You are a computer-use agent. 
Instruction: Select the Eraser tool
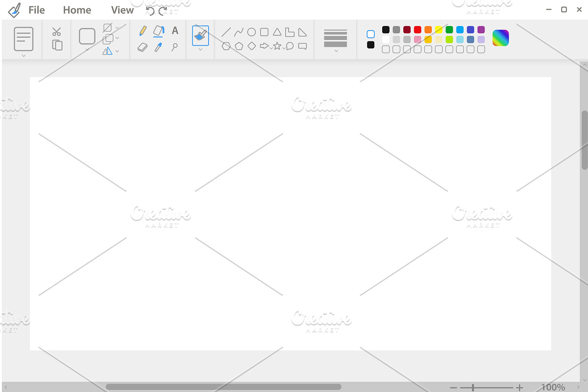pyautogui.click(x=143, y=47)
